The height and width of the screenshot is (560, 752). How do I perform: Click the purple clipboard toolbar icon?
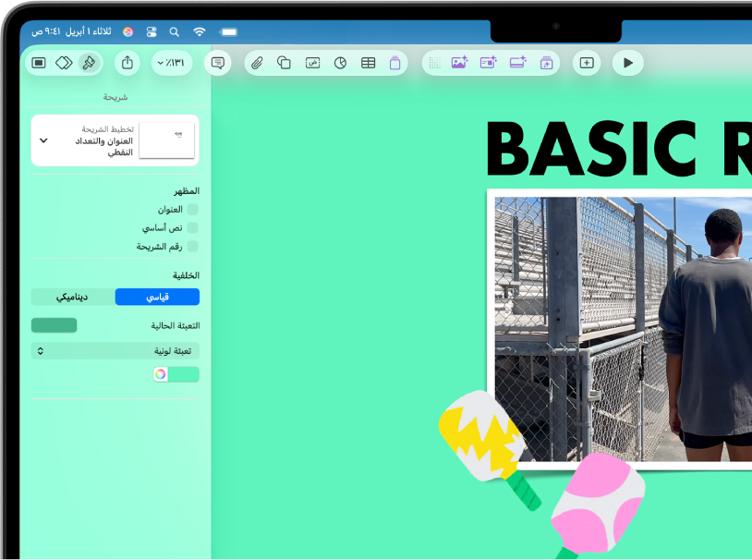click(394, 63)
